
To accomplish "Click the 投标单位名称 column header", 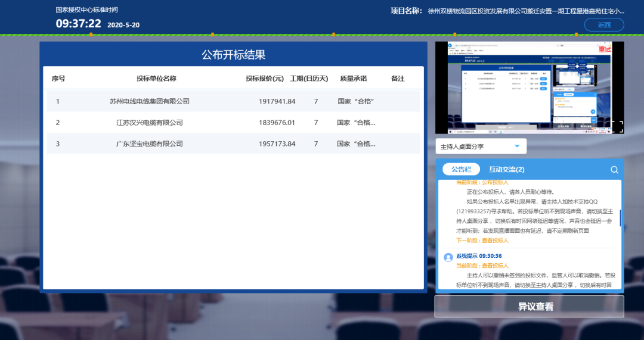I will pos(156,79).
